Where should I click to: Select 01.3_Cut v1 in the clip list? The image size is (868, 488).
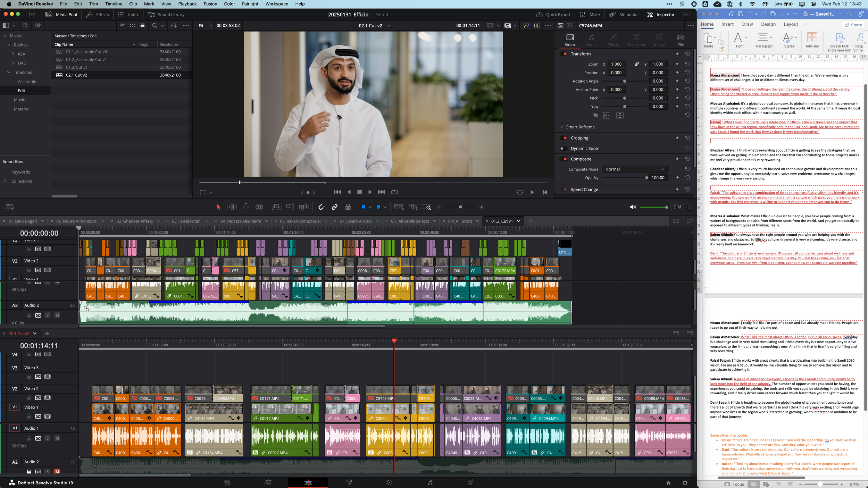click(122, 67)
